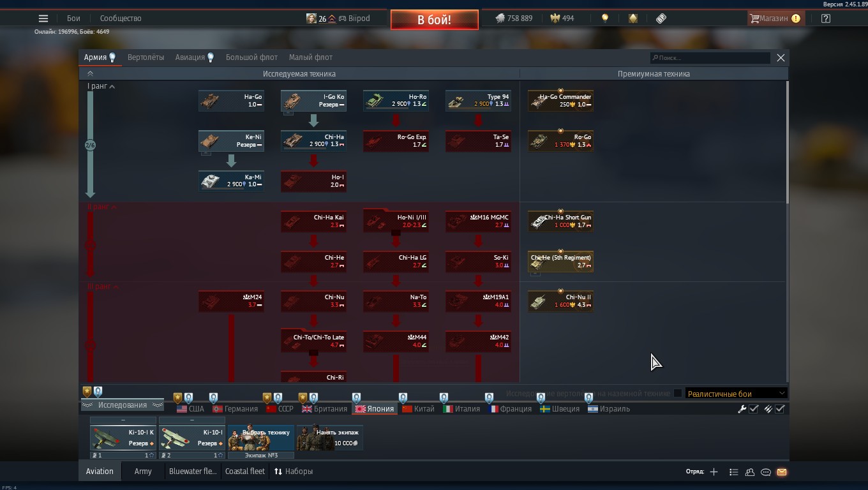This screenshot has width=868, height=490.
Task: Switch to the Большой флот tab
Action: pos(252,57)
